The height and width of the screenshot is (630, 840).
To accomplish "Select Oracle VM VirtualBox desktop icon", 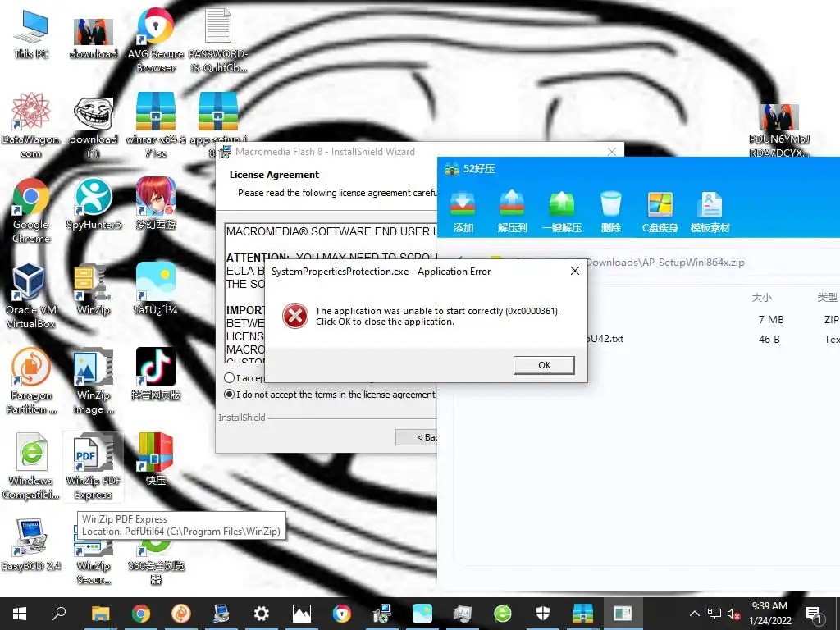I will click(31, 295).
